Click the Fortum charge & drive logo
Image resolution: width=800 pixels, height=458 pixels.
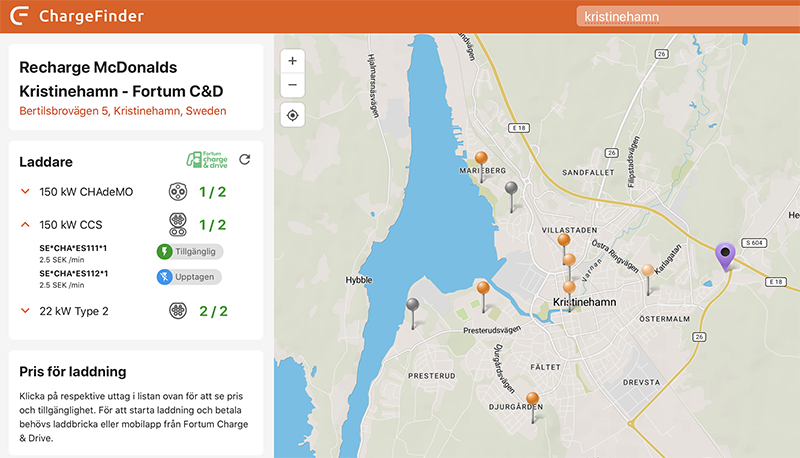point(207,160)
